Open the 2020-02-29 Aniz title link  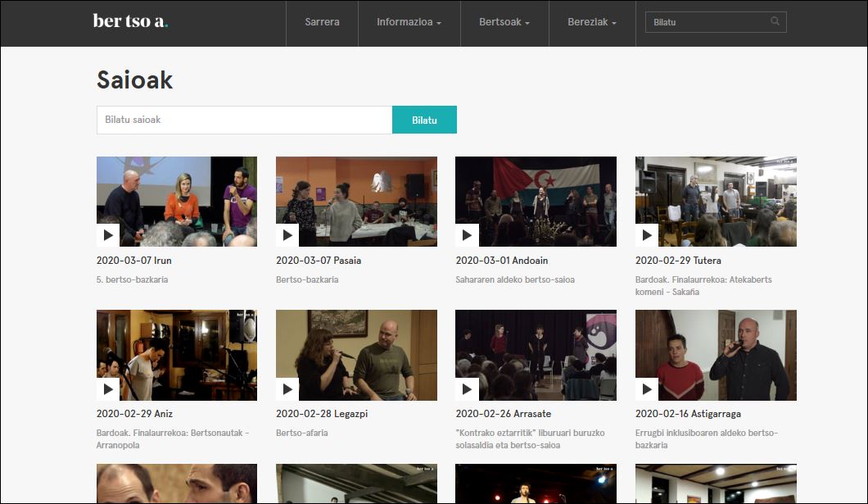click(134, 414)
